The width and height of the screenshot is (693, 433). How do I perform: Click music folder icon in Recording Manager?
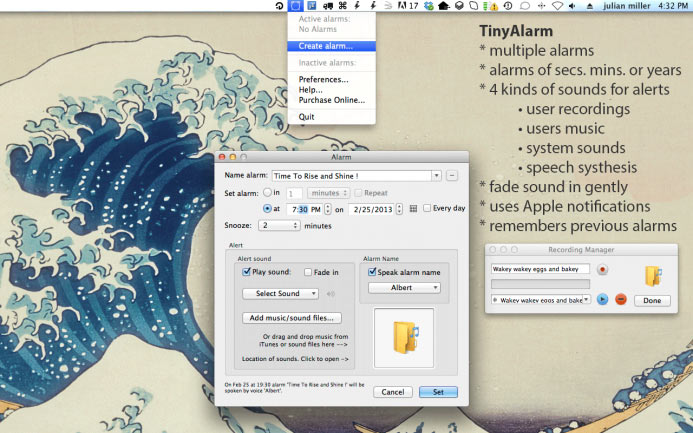[x=653, y=275]
